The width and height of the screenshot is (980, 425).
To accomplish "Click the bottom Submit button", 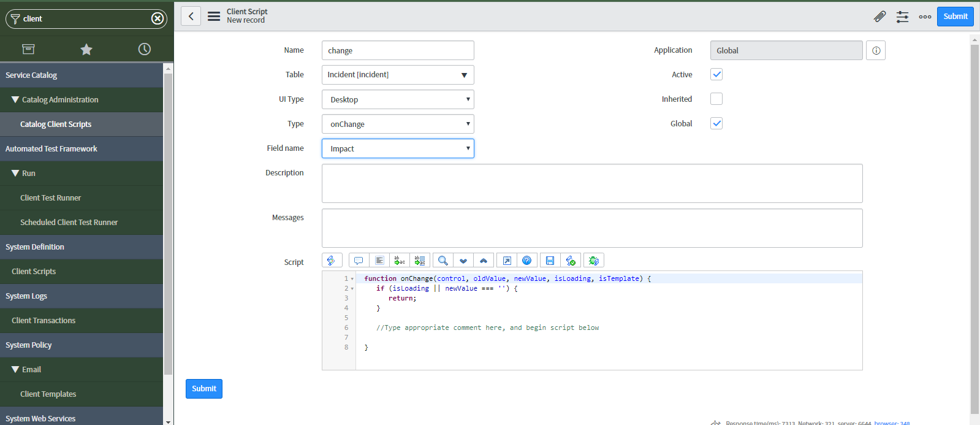I will (204, 389).
